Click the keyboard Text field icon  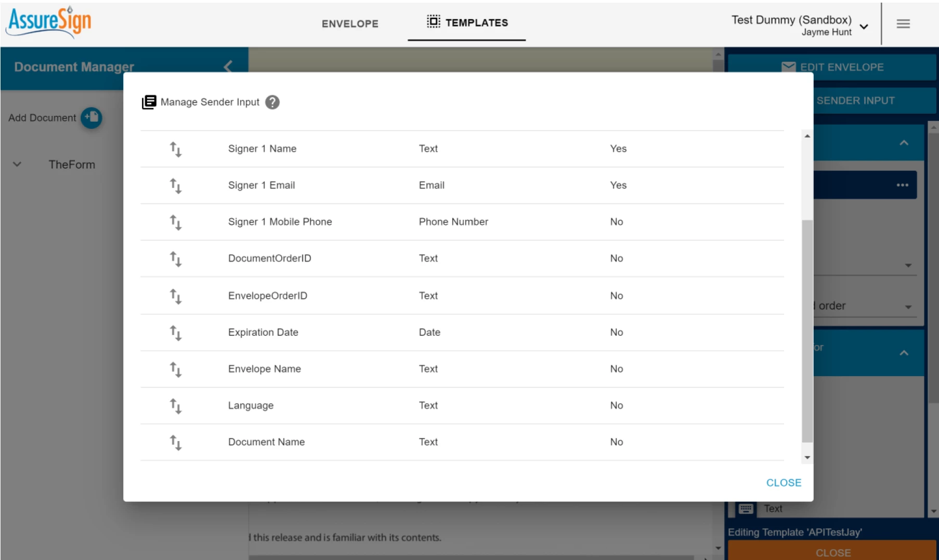[x=746, y=509]
